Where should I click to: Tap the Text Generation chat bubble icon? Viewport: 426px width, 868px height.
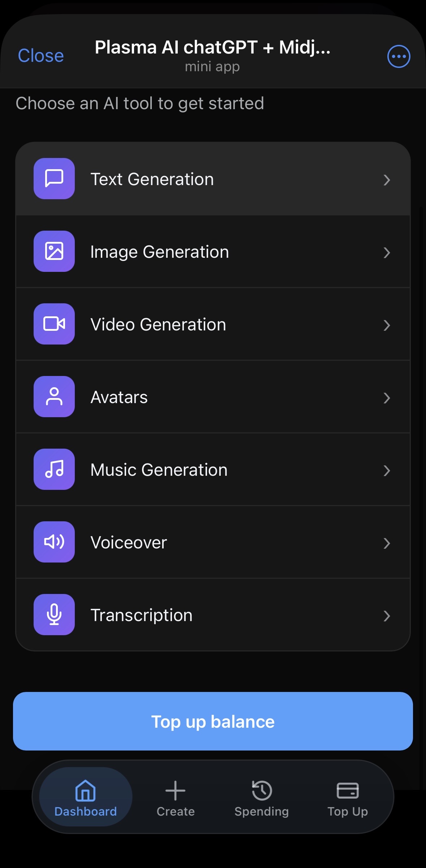tap(54, 179)
